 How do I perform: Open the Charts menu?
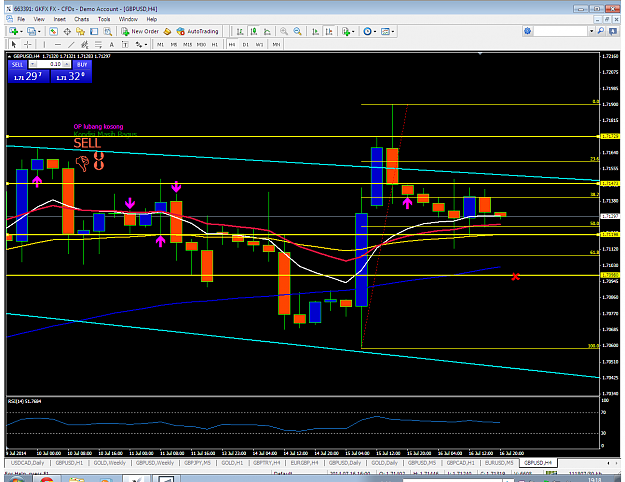tap(81, 19)
